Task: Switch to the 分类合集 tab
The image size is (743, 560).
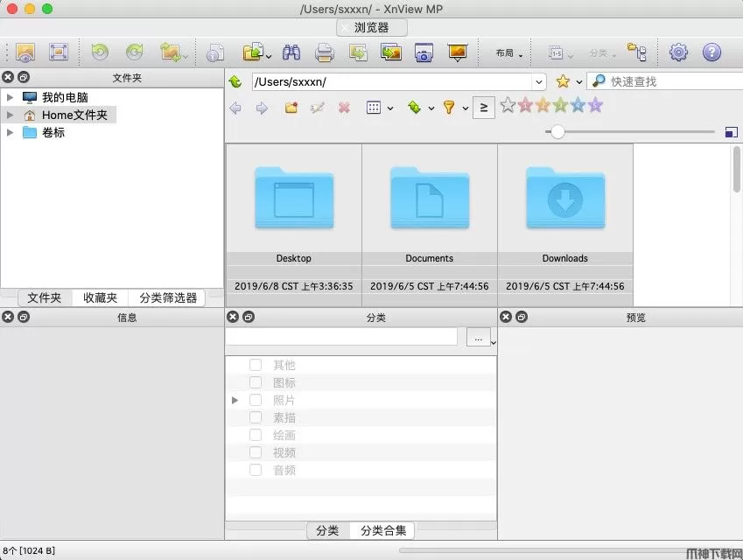Action: coord(383,530)
